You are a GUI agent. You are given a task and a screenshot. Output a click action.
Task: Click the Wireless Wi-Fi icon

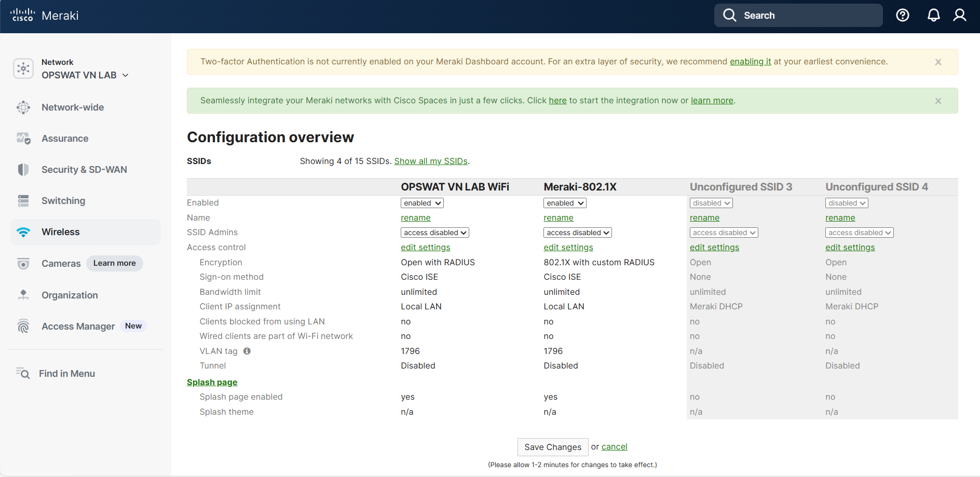coord(23,232)
